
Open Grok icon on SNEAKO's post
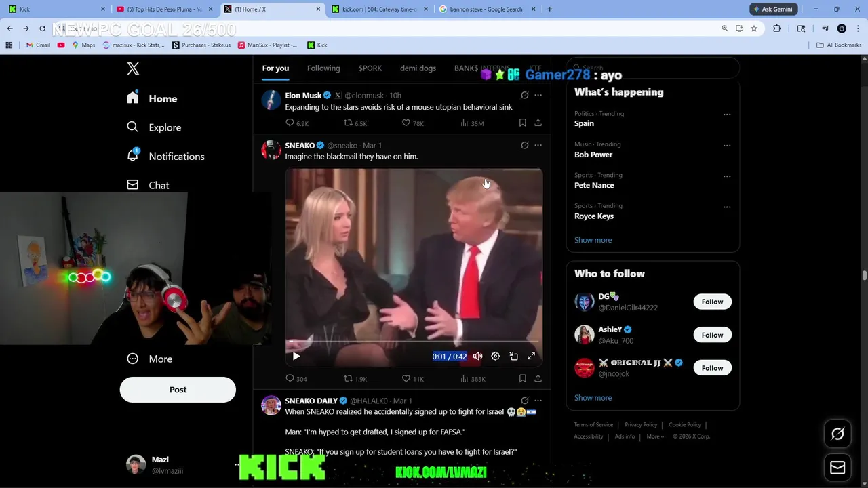[x=524, y=145]
